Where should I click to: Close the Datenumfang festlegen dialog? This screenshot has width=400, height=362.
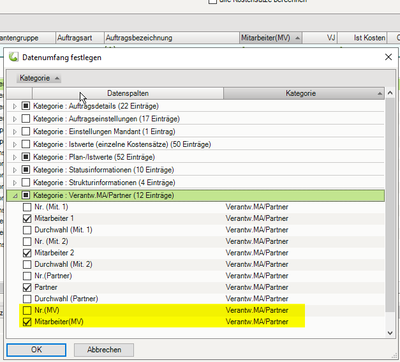(388, 57)
